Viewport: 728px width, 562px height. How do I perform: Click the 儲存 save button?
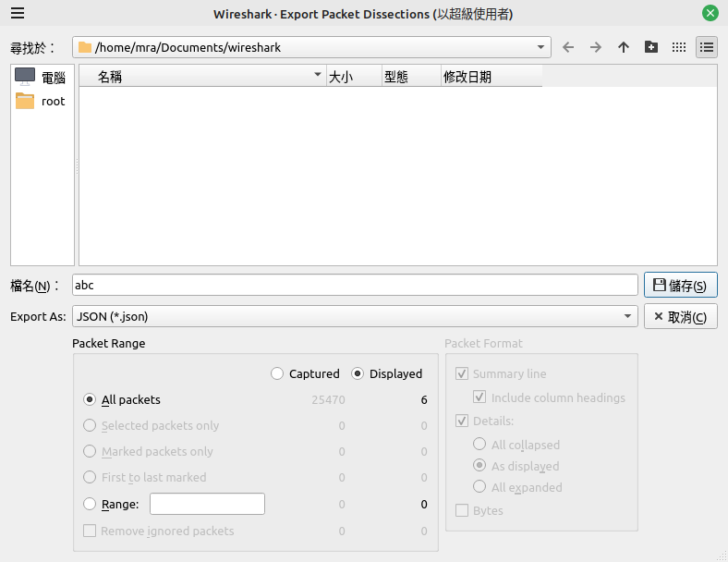(x=680, y=285)
